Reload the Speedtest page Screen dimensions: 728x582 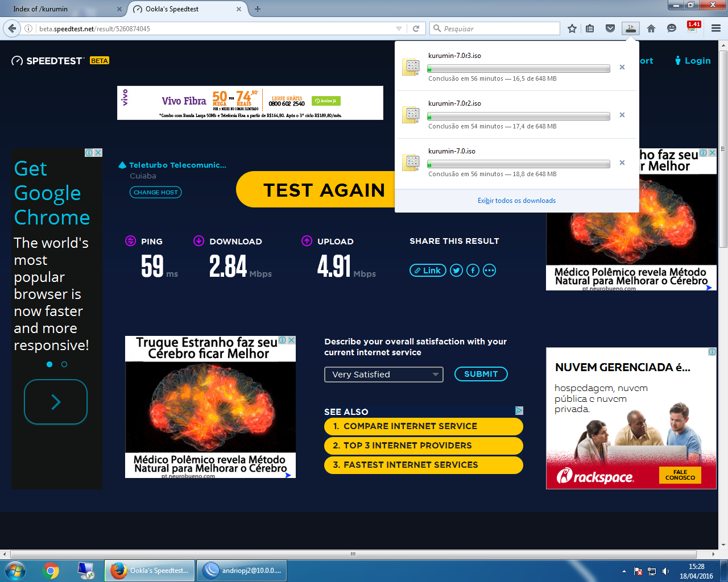tap(416, 28)
